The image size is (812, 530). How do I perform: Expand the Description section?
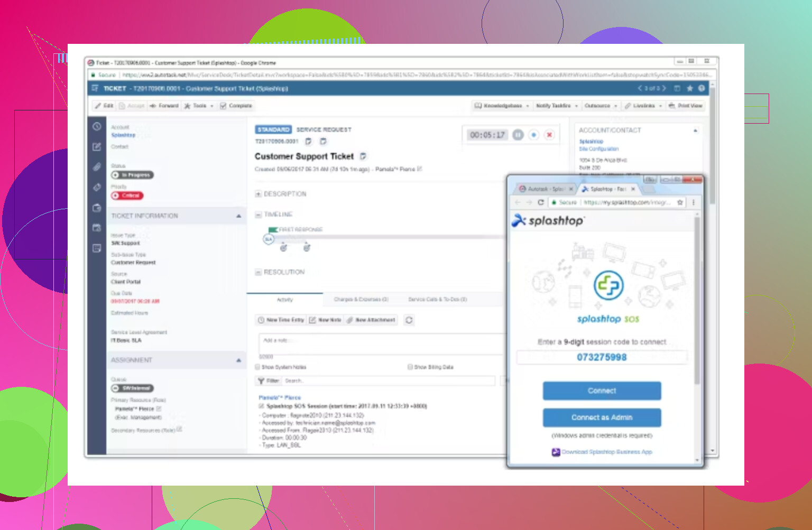(x=259, y=194)
